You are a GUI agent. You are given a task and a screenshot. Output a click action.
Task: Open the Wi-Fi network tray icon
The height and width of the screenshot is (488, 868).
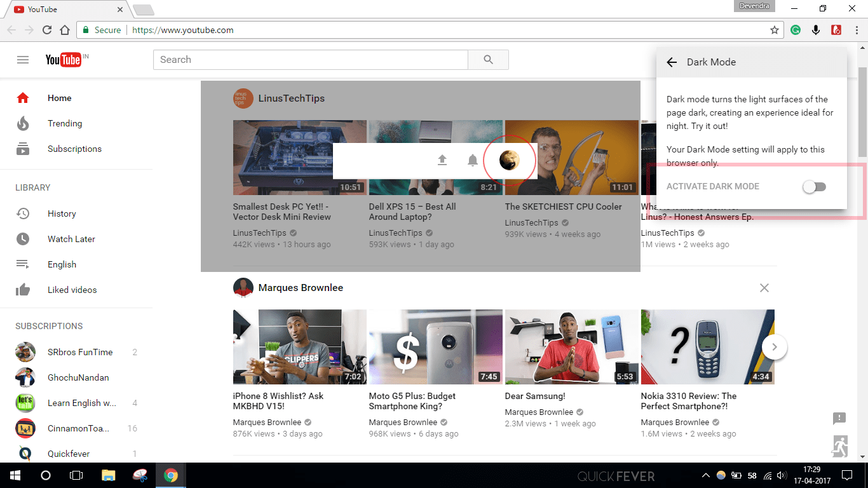click(x=768, y=475)
